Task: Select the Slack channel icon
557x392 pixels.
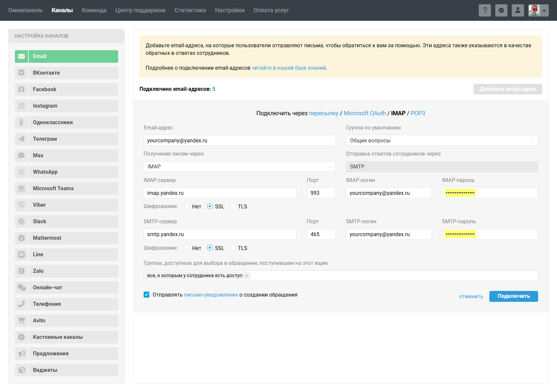Action: pyautogui.click(x=21, y=222)
